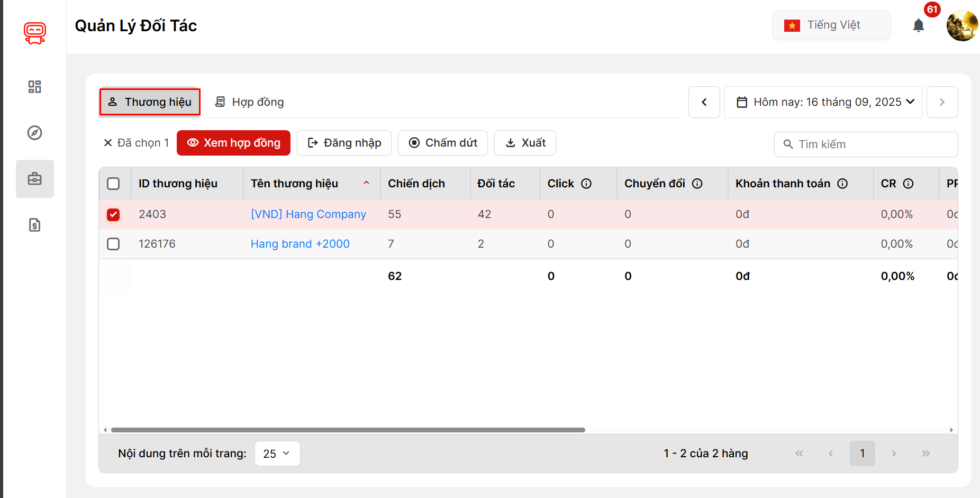Open the compass explore icon in sidebar
The height and width of the screenshot is (498, 980).
pos(35,133)
